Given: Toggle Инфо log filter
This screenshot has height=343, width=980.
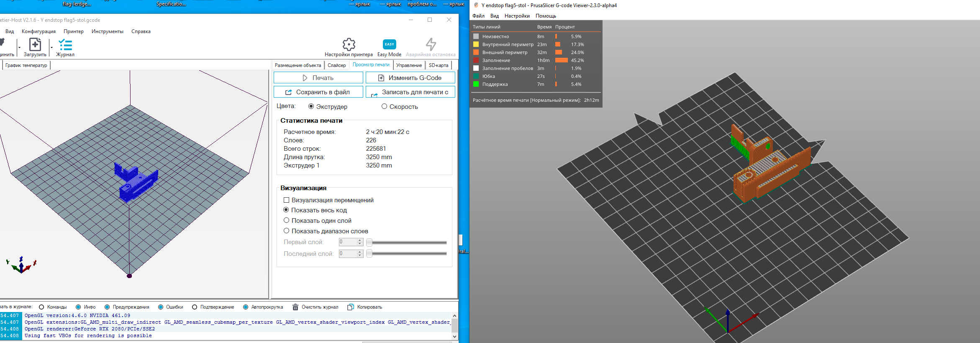Looking at the screenshot, I should click(78, 307).
